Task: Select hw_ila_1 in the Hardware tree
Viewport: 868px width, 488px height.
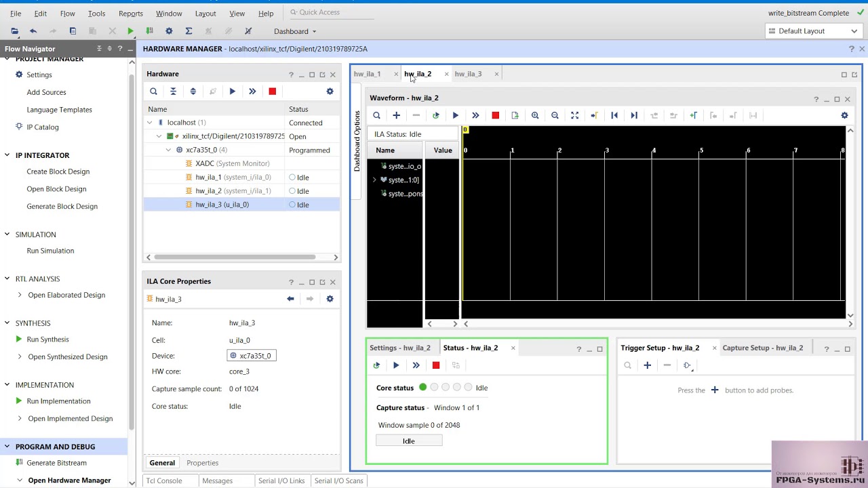Action: point(233,177)
